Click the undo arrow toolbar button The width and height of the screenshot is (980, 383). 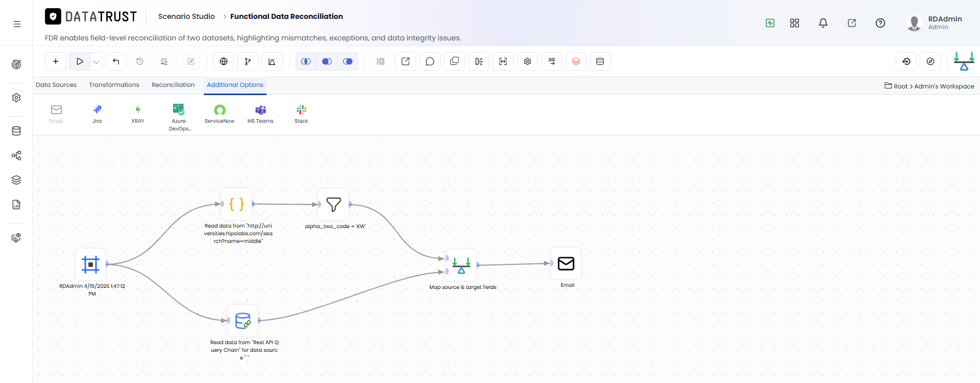point(116,61)
